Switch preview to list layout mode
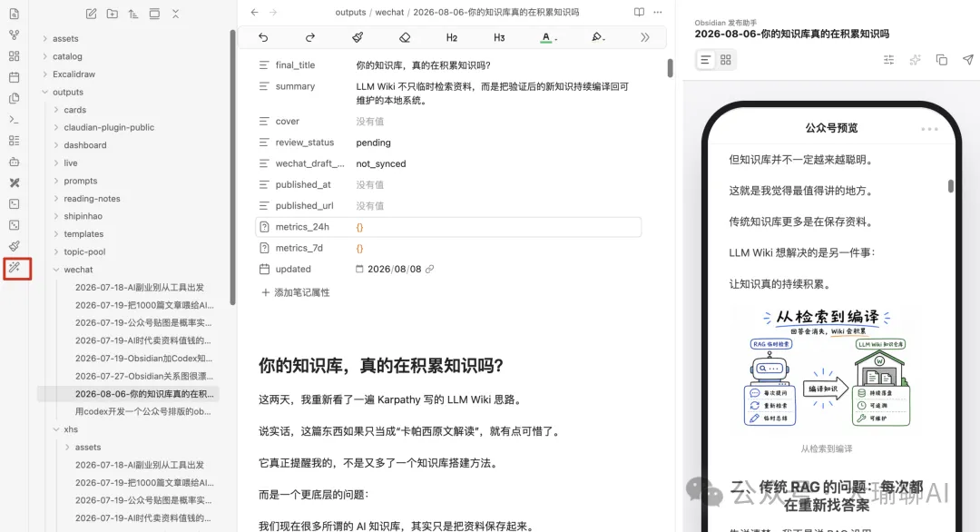The width and height of the screenshot is (980, 532). point(706,60)
